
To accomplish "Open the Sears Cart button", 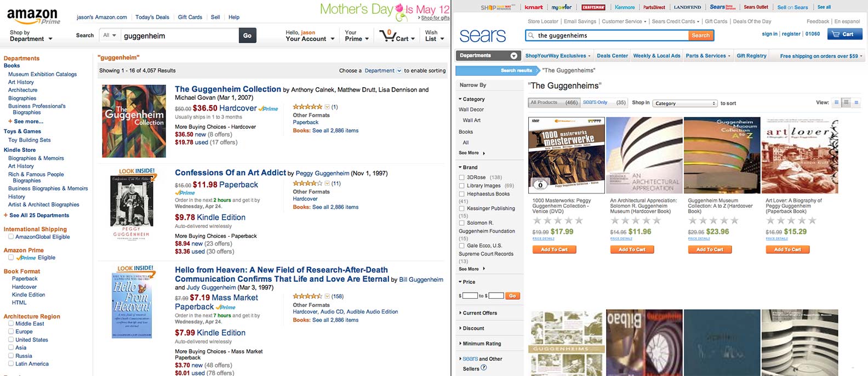I will (x=843, y=34).
